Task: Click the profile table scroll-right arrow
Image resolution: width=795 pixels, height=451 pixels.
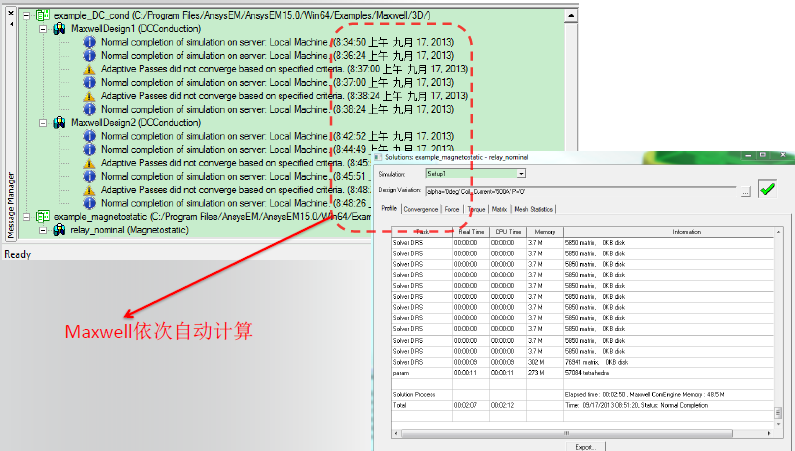Action: point(769,434)
